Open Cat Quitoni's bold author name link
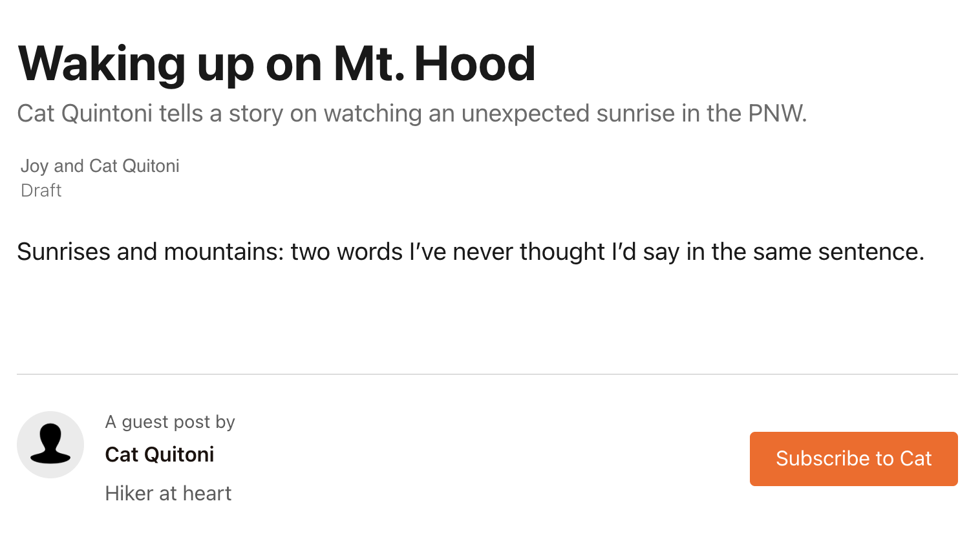Viewport: 980px width, 543px height. point(160,454)
